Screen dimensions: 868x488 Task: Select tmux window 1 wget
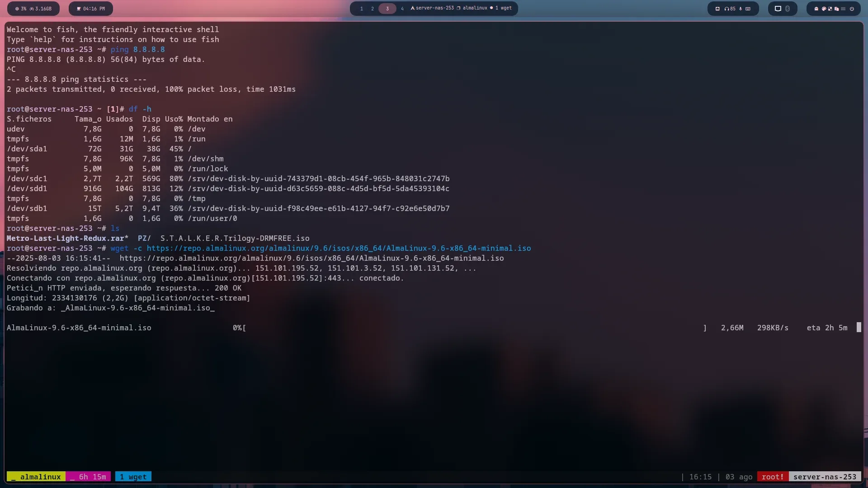coord(133,477)
